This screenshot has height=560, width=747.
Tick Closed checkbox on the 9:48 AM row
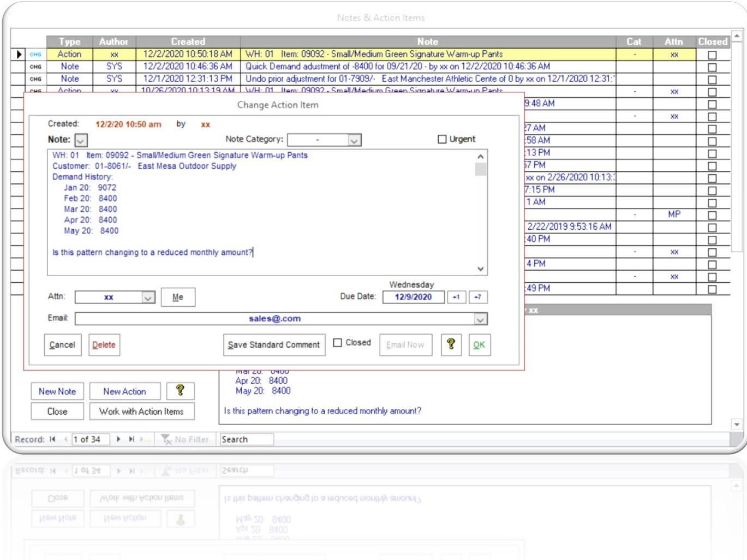click(712, 104)
